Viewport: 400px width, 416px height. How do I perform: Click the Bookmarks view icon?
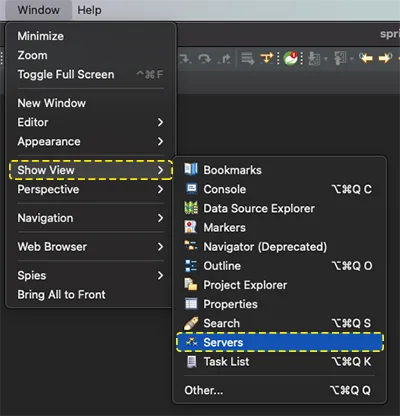pyautogui.click(x=191, y=169)
